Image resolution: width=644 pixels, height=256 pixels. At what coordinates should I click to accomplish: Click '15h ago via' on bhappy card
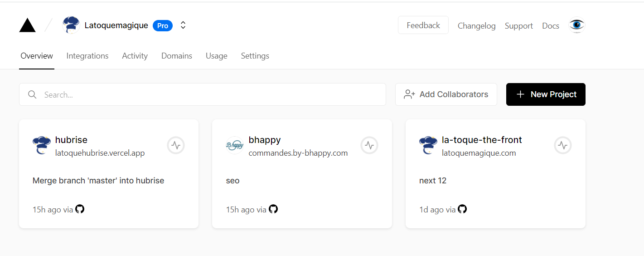(246, 210)
